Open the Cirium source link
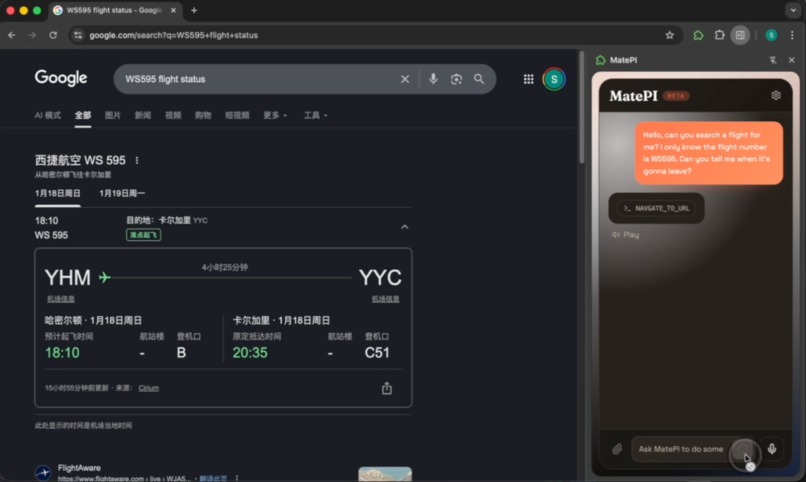 pyautogui.click(x=149, y=388)
